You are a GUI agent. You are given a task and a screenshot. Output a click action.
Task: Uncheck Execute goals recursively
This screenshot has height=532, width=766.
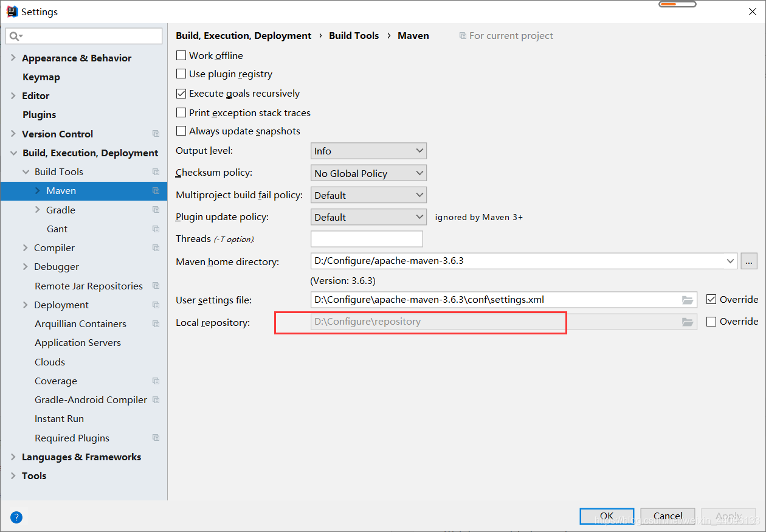[x=181, y=94]
